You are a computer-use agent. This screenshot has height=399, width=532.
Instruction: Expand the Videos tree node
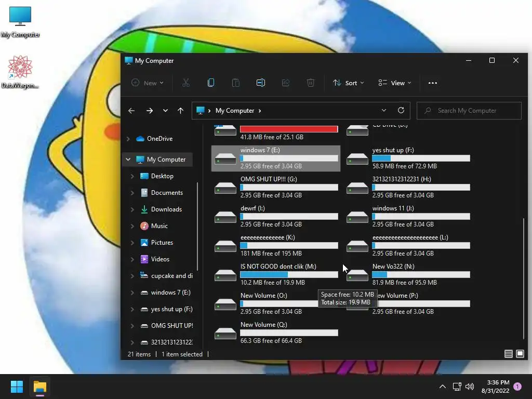point(132,259)
